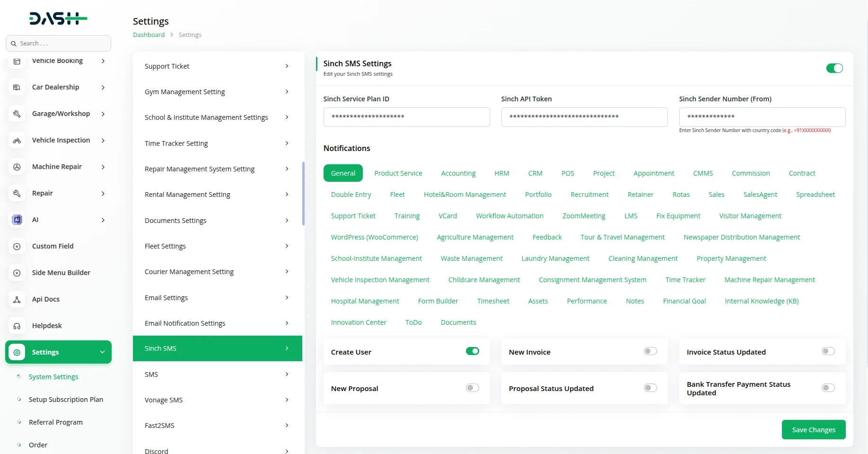
Task: Click the Side Menu Builder icon
Action: coord(17,273)
